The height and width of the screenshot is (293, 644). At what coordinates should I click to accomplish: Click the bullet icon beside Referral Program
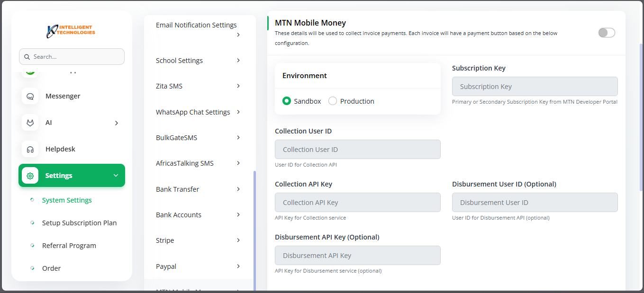pyautogui.click(x=32, y=246)
